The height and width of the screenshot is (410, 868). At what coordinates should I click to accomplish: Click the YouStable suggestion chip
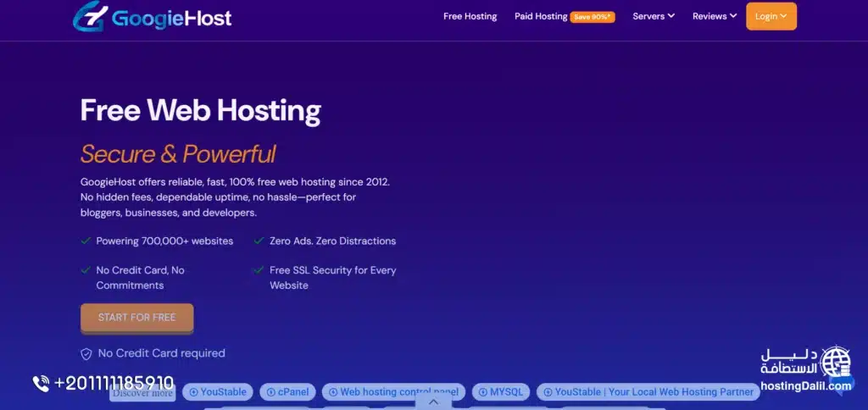[218, 391]
